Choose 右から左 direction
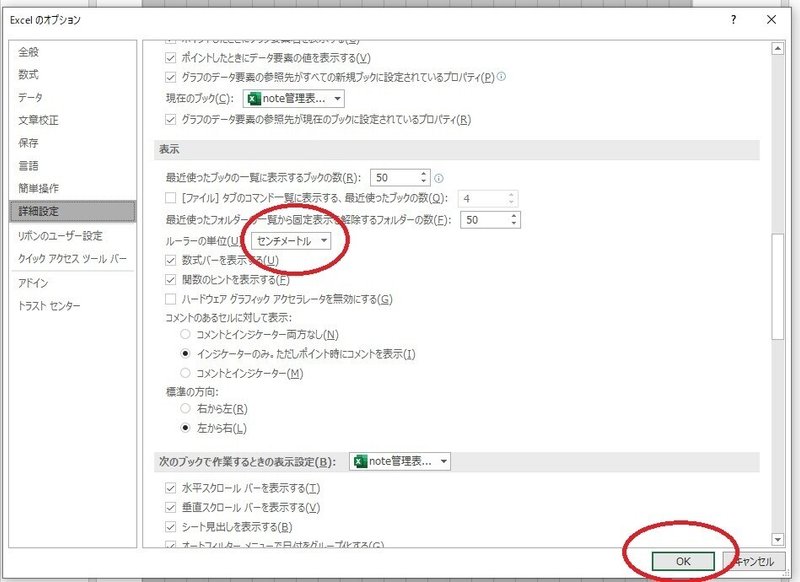The image size is (800, 582). tap(185, 409)
